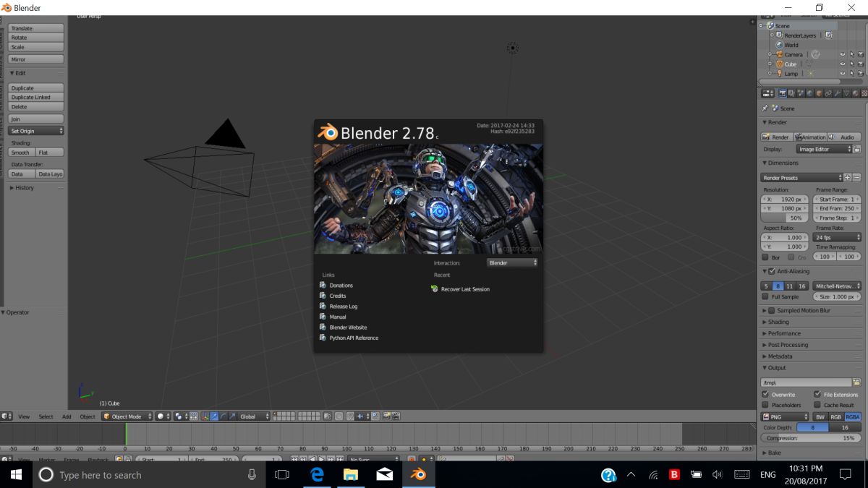Open Windows Start menu
The image size is (868, 488).
tap(16, 474)
